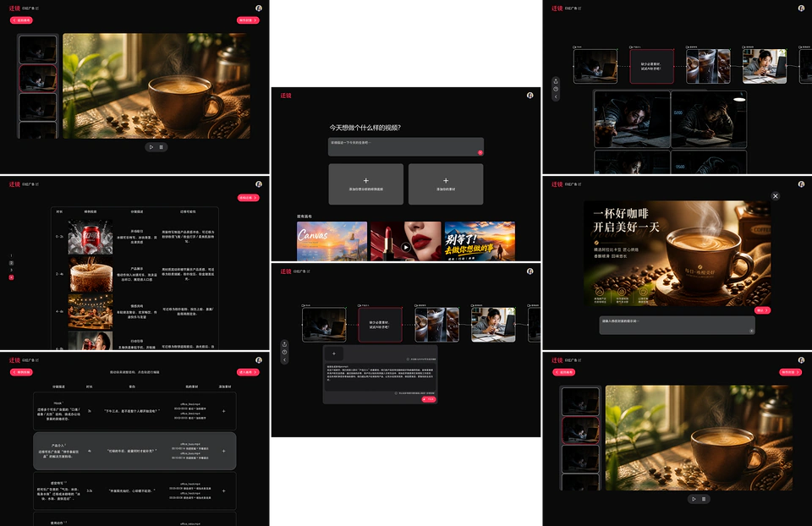Add a sample video using the left plus card
Image resolution: width=812 pixels, height=526 pixels.
[x=366, y=184]
